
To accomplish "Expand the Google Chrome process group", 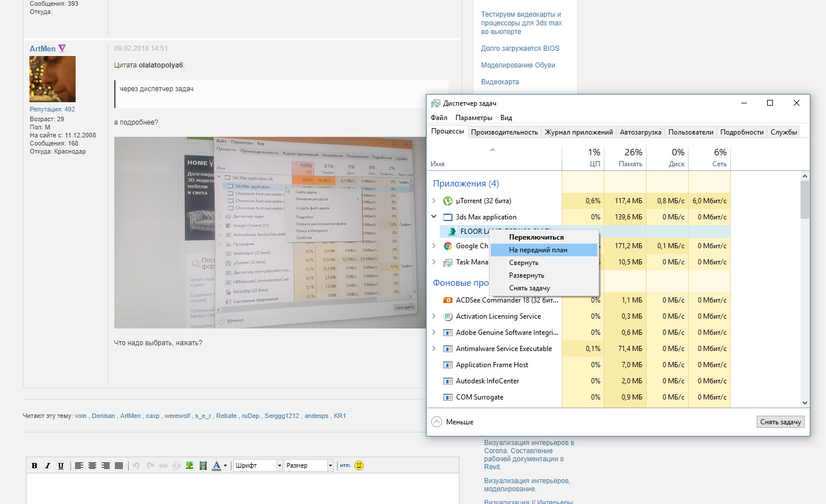I will pyautogui.click(x=434, y=246).
